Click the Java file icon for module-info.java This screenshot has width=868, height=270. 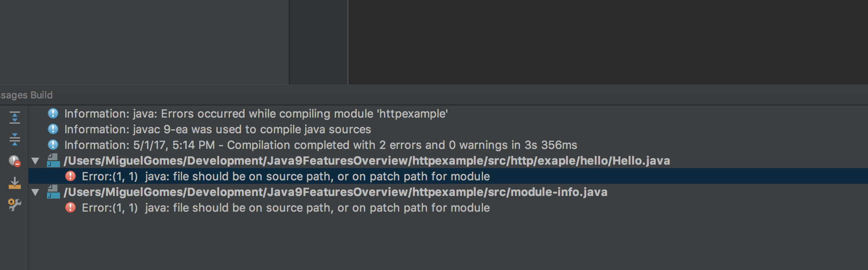(53, 192)
